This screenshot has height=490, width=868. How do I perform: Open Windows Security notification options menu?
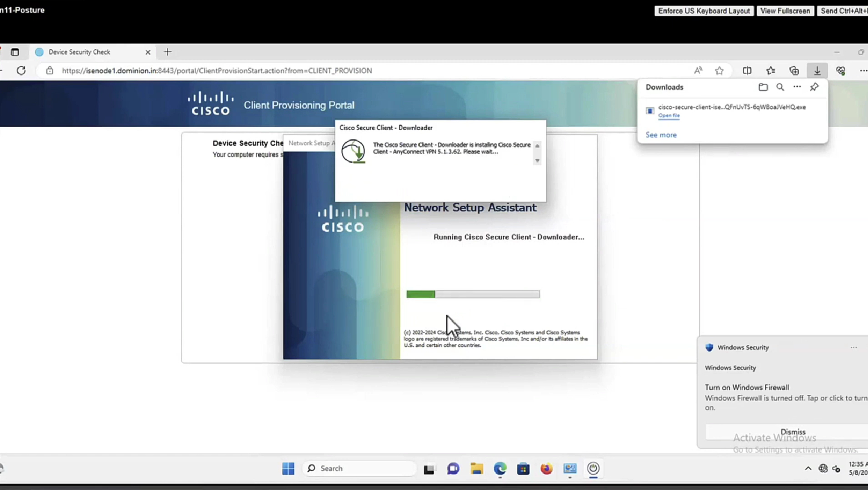coord(853,347)
